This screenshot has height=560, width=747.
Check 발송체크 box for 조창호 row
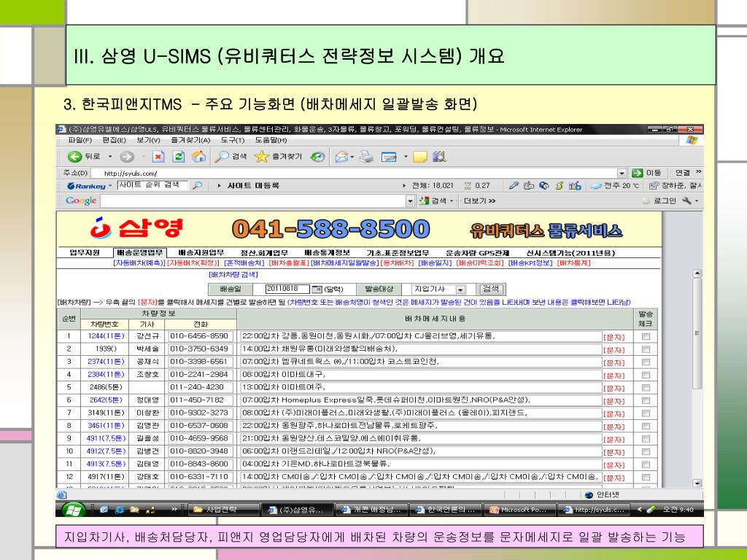point(646,376)
